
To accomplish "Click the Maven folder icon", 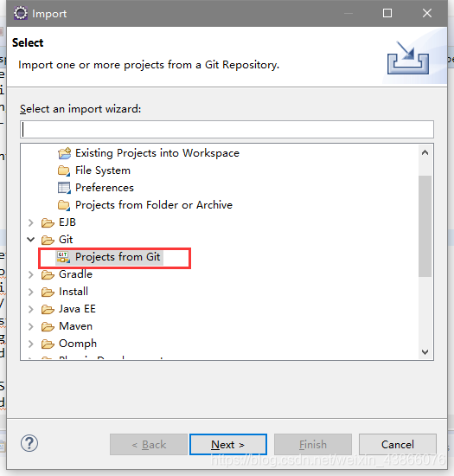I will (48, 326).
